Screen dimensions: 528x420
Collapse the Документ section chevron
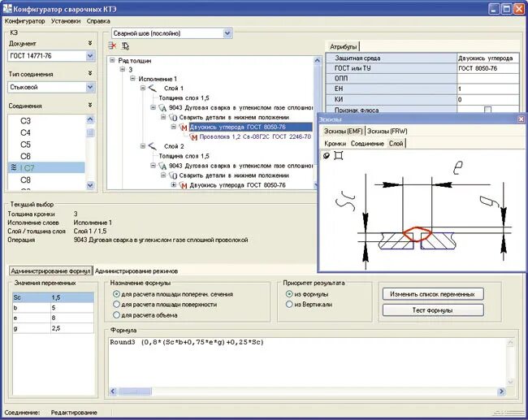pos(90,43)
